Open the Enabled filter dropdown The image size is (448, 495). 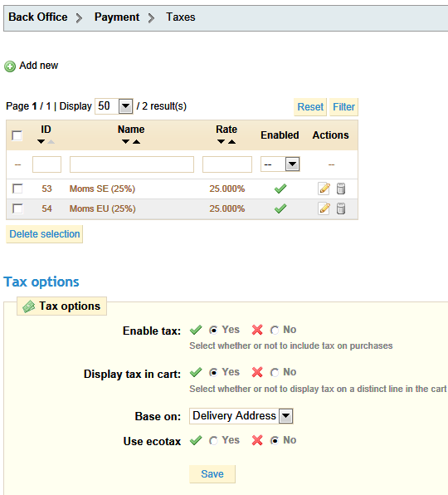280,164
